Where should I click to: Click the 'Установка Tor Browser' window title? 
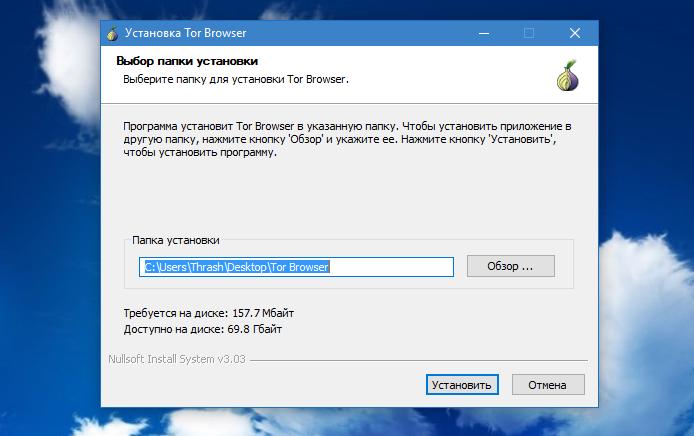click(x=185, y=33)
